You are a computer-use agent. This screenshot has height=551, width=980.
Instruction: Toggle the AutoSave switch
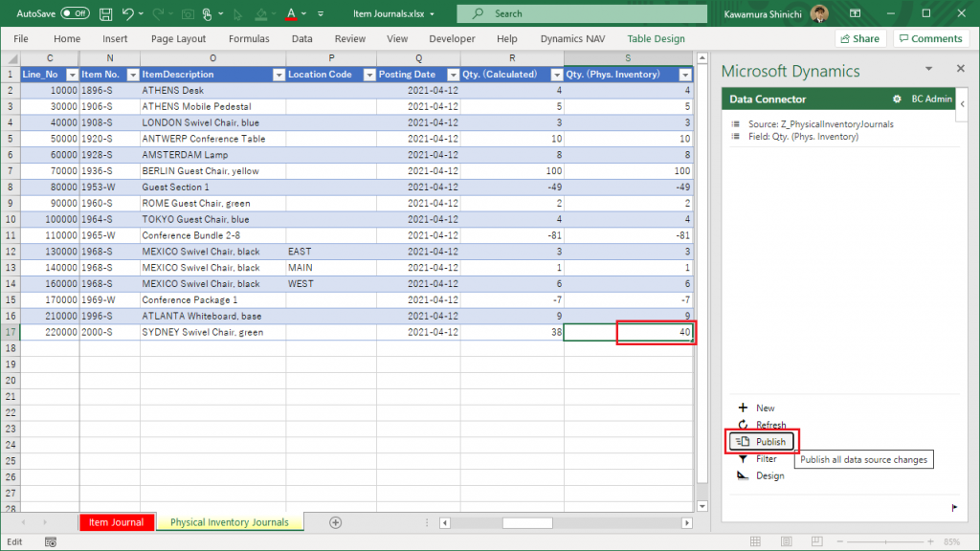coord(75,13)
